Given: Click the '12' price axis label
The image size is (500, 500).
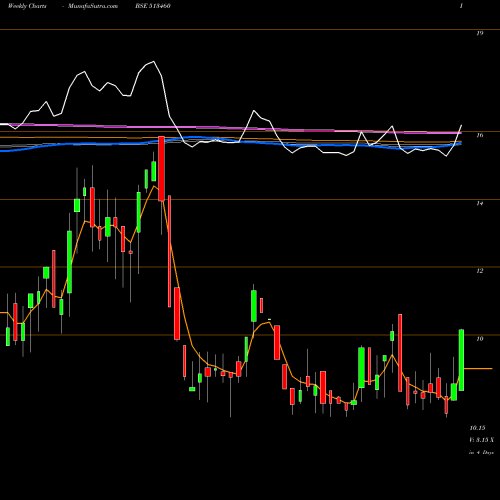Looking at the screenshot, I should click(480, 271).
